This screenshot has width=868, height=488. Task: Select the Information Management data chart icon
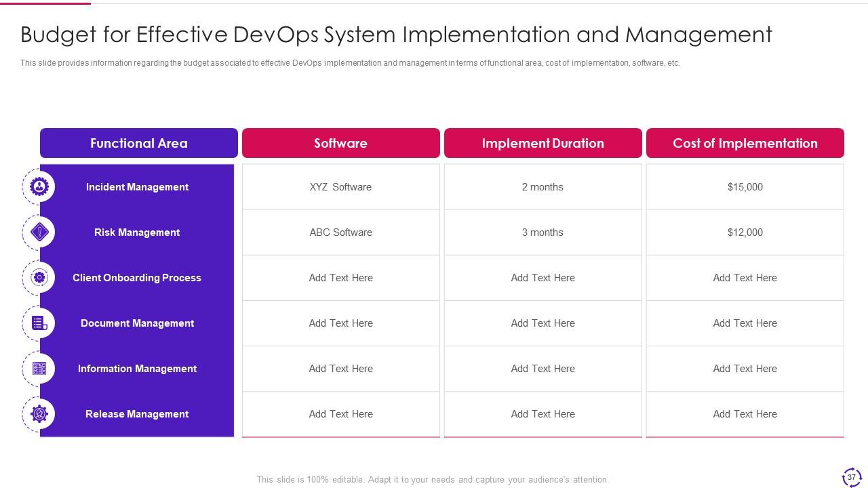tap(39, 368)
